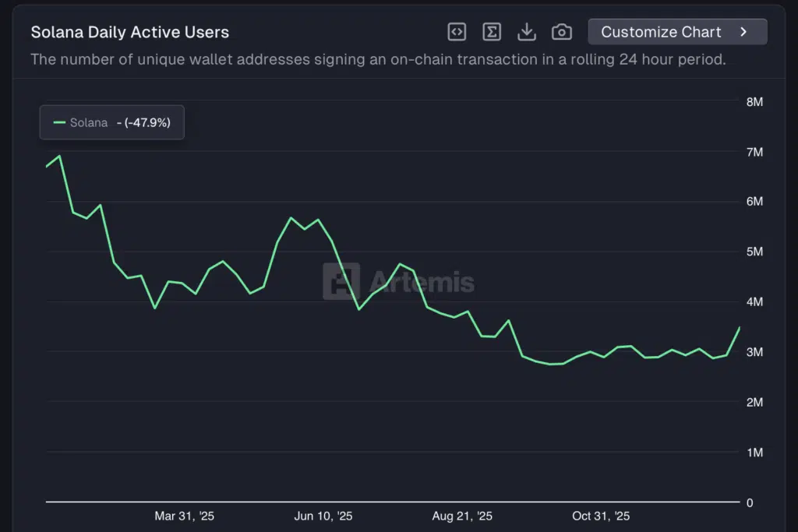Open the Customize Chart panel
This screenshot has width=798, height=532.
pyautogui.click(x=661, y=32)
